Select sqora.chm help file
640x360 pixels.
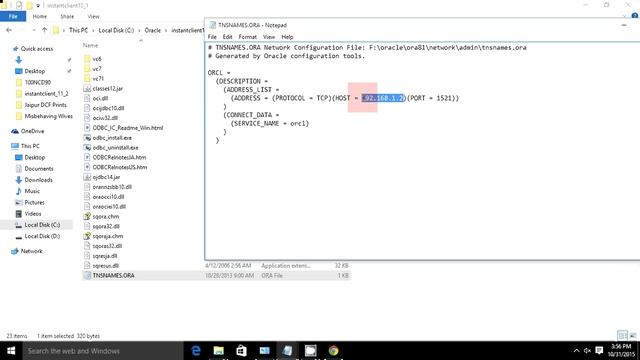(x=106, y=216)
